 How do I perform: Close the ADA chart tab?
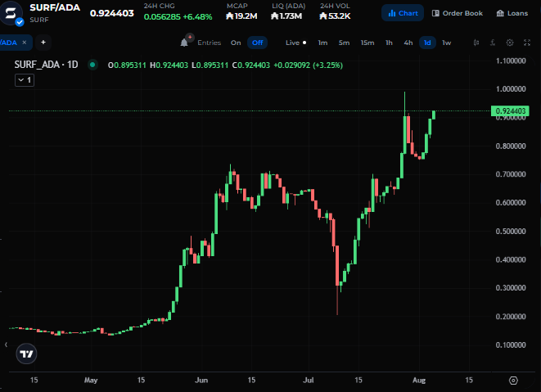tap(25, 43)
